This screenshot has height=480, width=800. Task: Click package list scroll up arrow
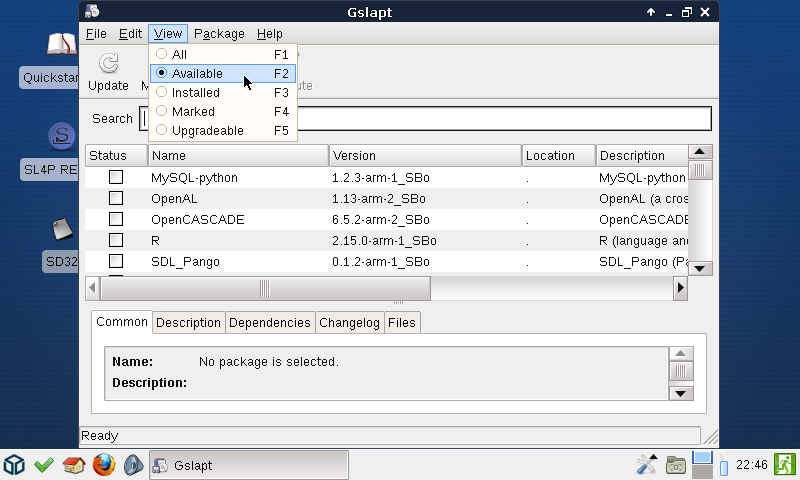tap(700, 151)
